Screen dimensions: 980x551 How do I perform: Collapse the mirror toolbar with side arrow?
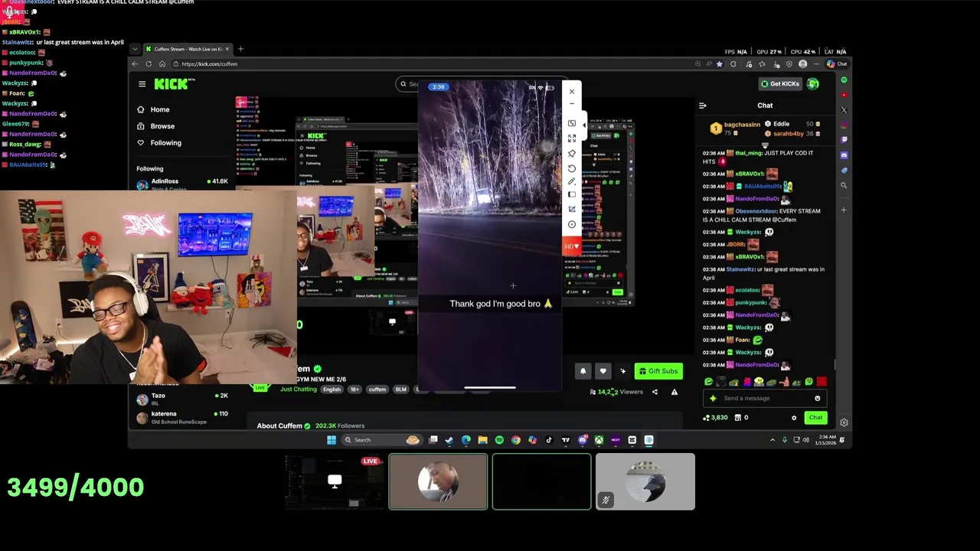584,125
